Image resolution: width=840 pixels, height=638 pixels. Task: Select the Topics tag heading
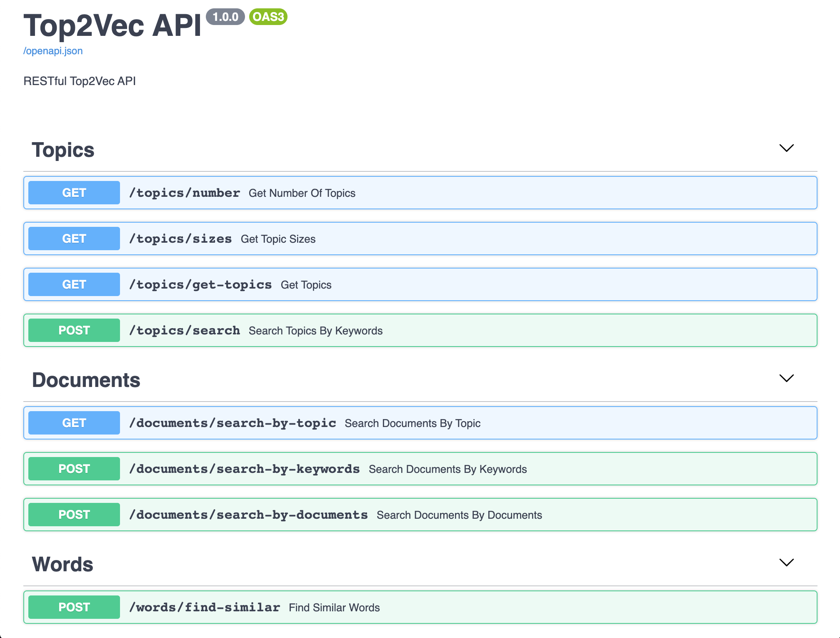tap(63, 150)
